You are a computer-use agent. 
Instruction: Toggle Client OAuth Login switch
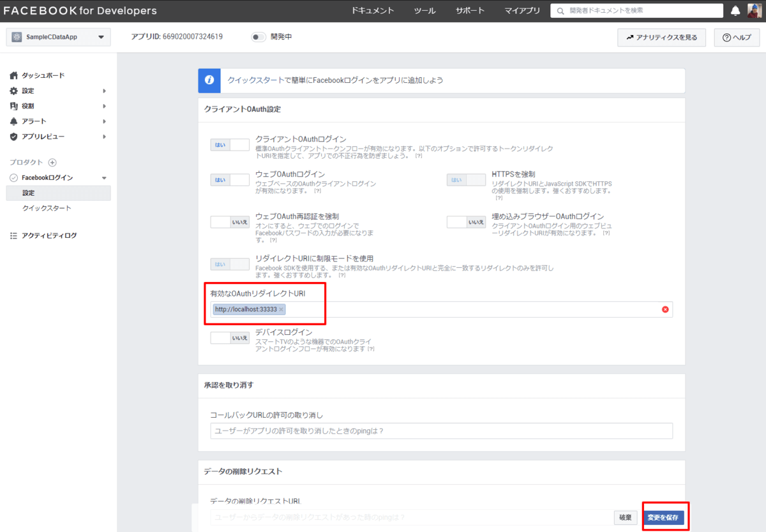point(230,145)
